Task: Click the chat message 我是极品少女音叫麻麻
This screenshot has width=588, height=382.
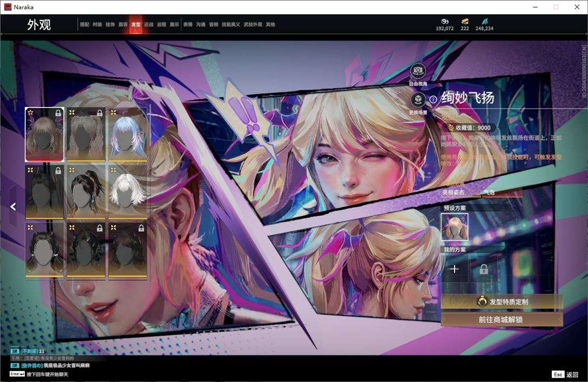Action: click(x=66, y=365)
